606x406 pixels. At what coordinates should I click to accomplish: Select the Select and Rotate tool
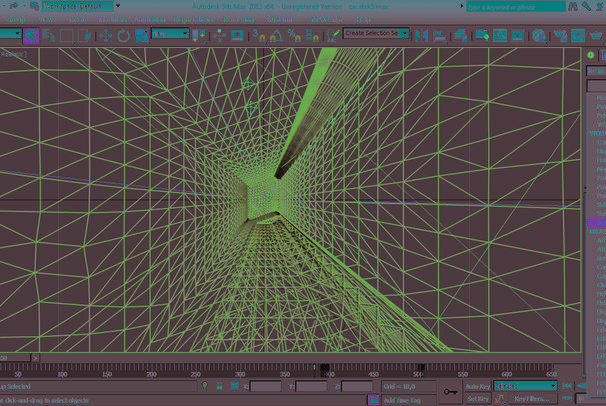point(123,35)
